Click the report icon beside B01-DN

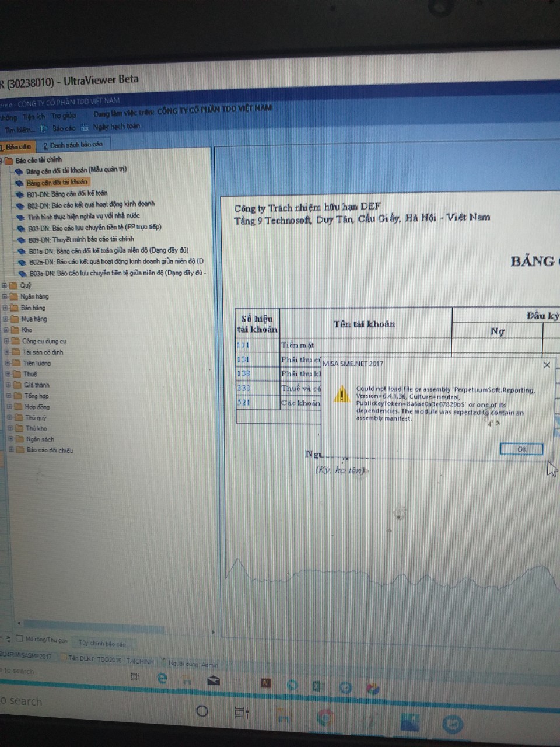[x=21, y=194]
